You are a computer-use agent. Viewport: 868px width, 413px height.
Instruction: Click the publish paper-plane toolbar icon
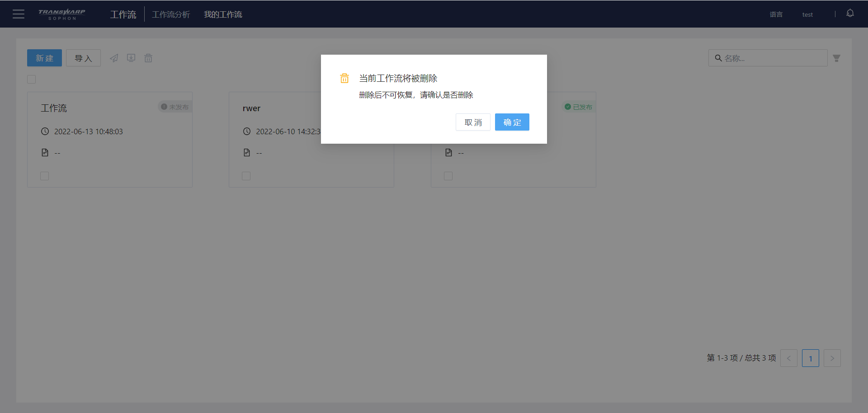pyautogui.click(x=114, y=58)
